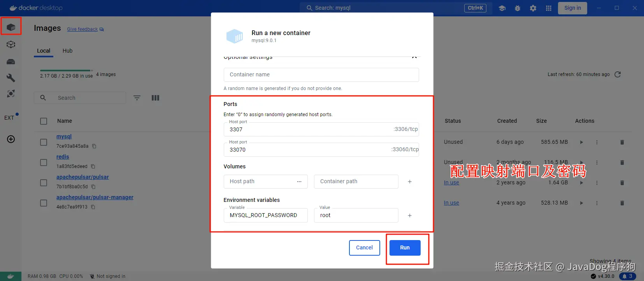Click the Troubleshoot bug icon
Image resolution: width=644 pixels, height=281 pixels.
click(518, 8)
